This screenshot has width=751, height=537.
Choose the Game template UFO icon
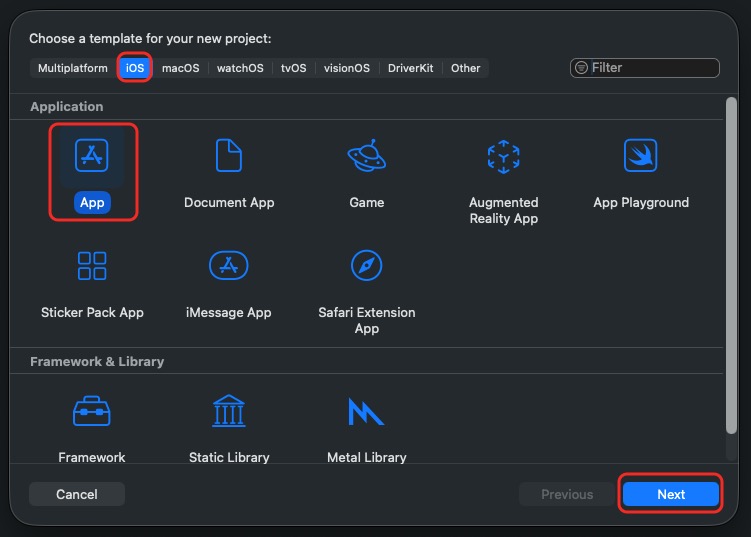(366, 155)
